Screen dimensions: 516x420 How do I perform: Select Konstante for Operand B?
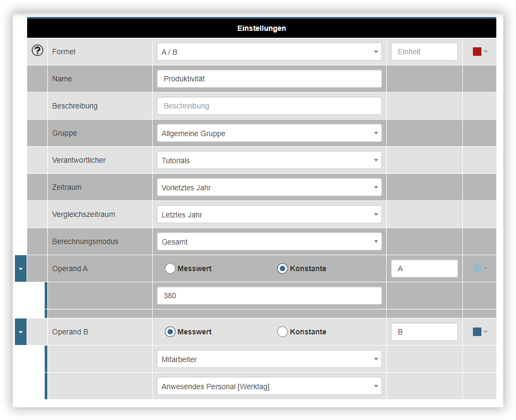point(282,331)
